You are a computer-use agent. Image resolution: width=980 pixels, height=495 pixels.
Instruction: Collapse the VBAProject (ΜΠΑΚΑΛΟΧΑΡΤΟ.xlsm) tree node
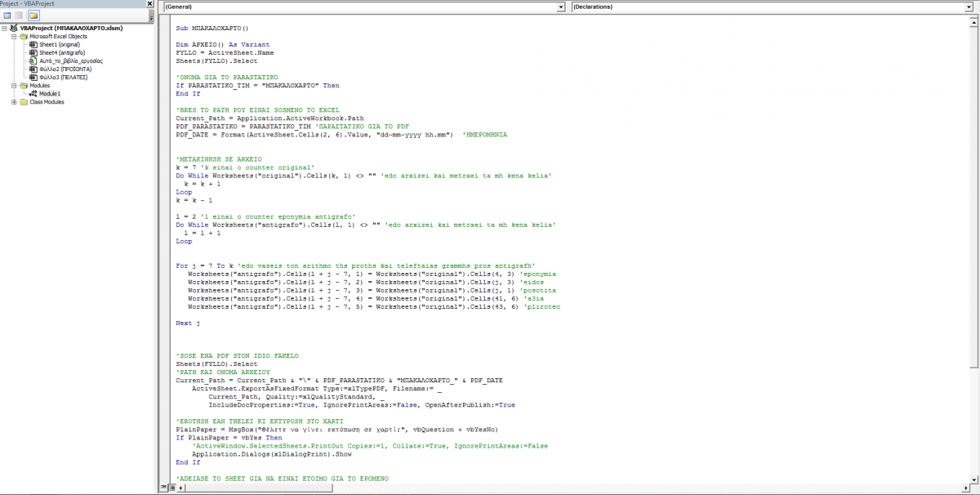[x=4, y=28]
